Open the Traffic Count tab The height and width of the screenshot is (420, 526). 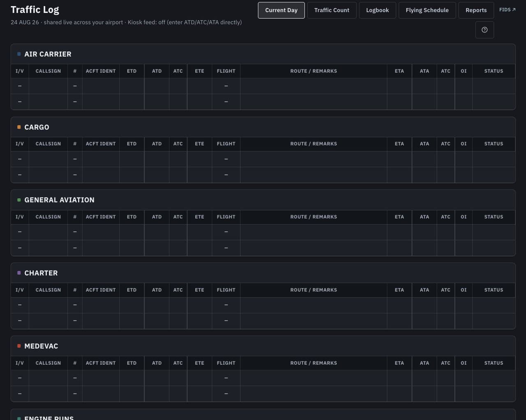coord(332,10)
